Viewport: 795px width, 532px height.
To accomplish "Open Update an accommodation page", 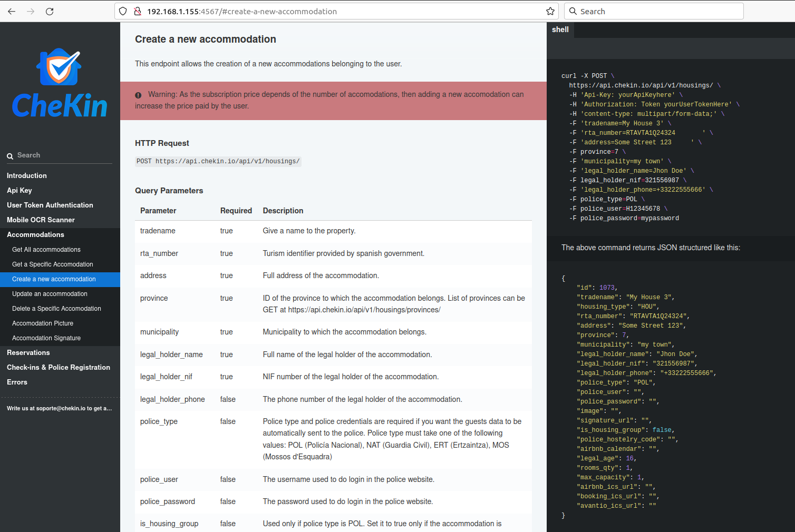I will (50, 293).
